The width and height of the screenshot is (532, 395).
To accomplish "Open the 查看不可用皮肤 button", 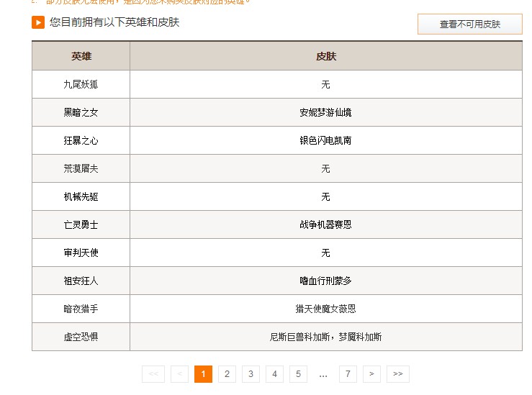I will (469, 24).
